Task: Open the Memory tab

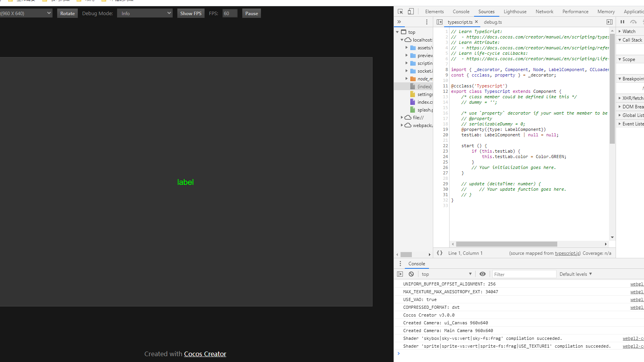Action: [x=606, y=12]
